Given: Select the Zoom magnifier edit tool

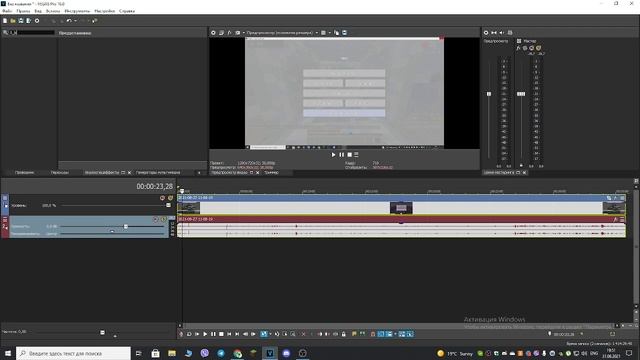Looking at the screenshot, I should tap(293, 334).
